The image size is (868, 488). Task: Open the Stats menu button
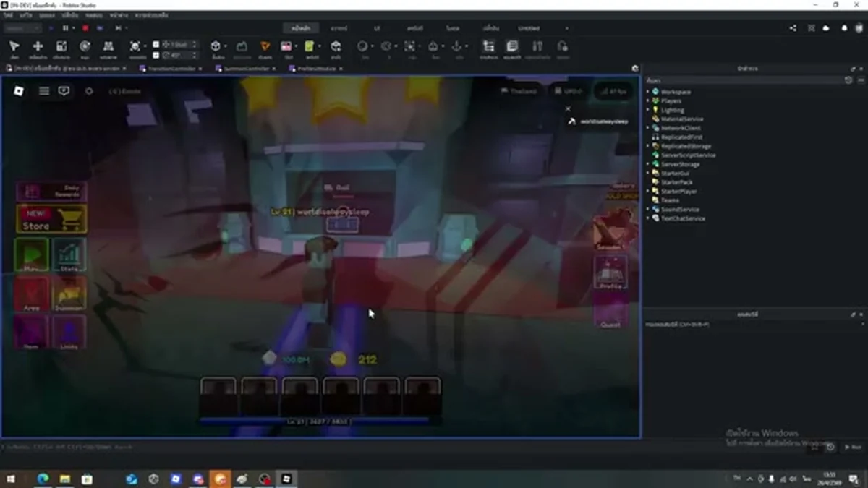tap(69, 256)
